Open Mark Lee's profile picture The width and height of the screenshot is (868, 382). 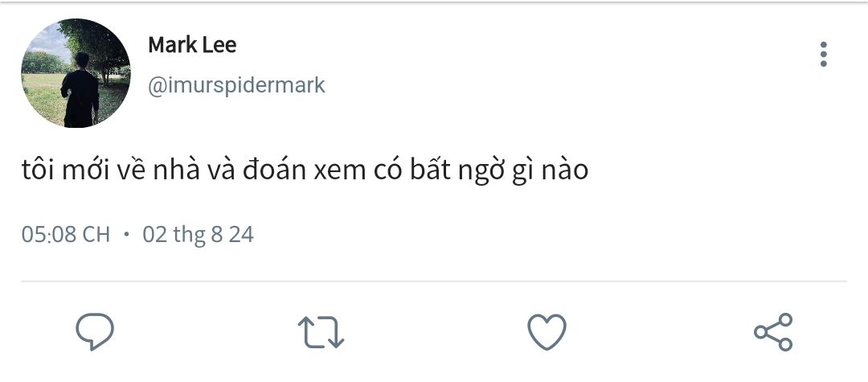pos(76,73)
